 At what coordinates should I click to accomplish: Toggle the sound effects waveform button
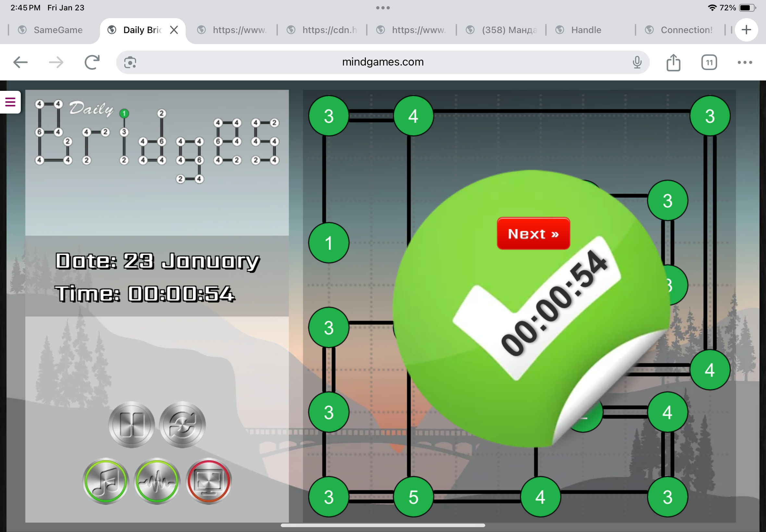pos(157,481)
